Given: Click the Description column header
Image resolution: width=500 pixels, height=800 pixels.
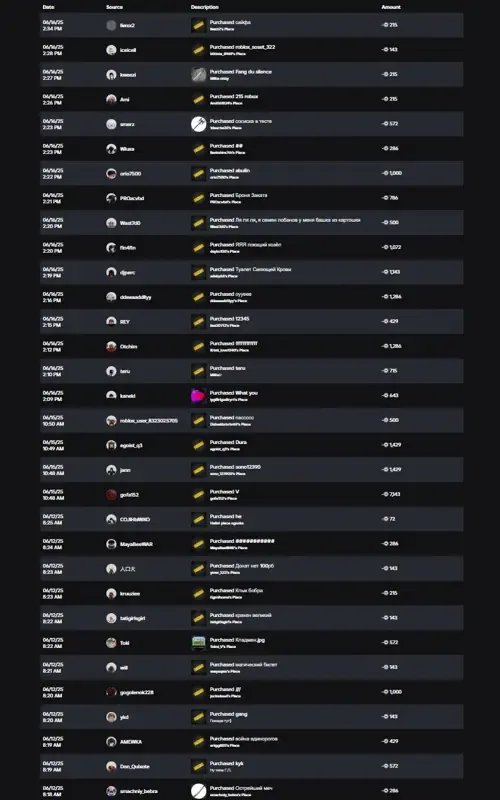Looking at the screenshot, I should pos(205,7).
